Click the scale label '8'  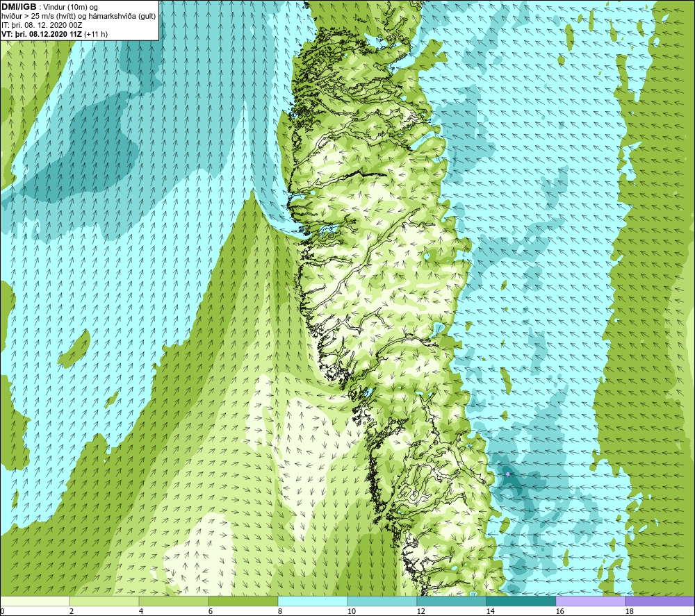tap(280, 612)
